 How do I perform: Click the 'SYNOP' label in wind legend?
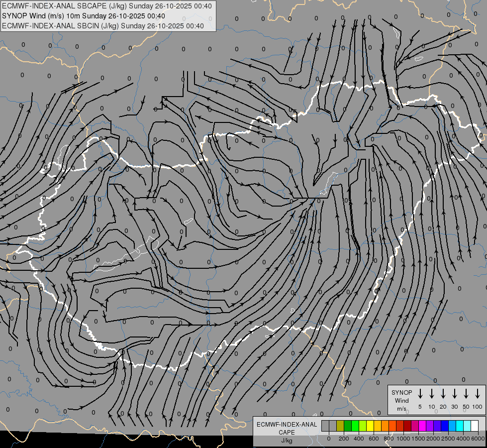tap(401, 392)
